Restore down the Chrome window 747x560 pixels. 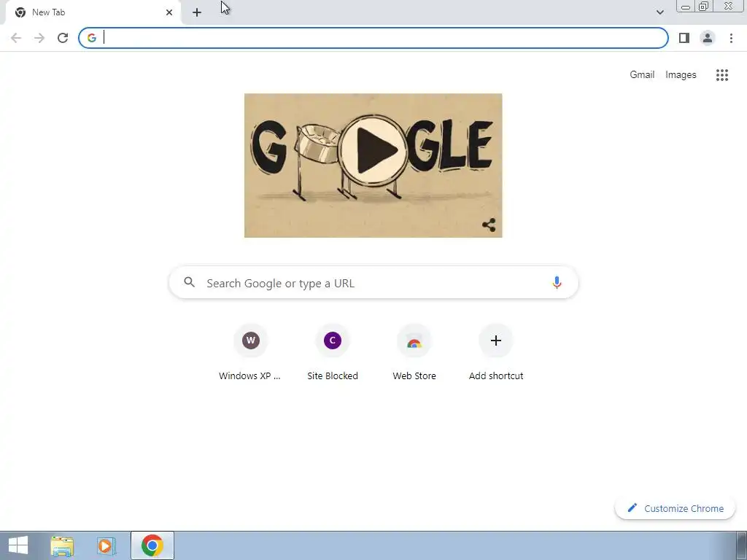tap(703, 7)
